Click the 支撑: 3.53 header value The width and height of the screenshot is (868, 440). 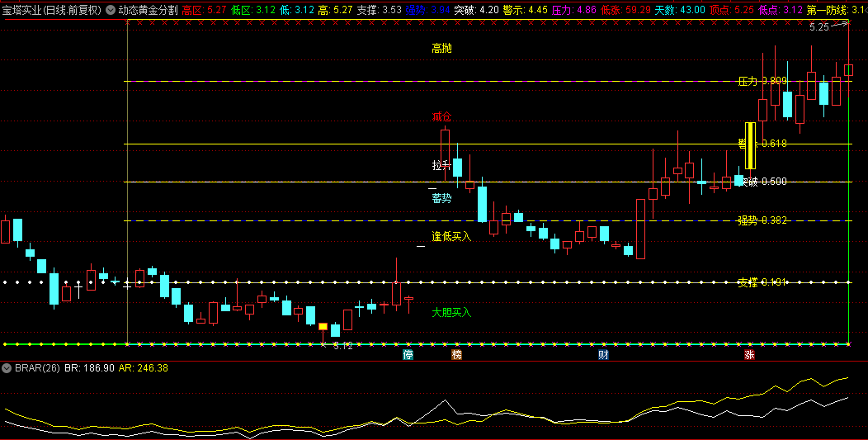click(380, 10)
